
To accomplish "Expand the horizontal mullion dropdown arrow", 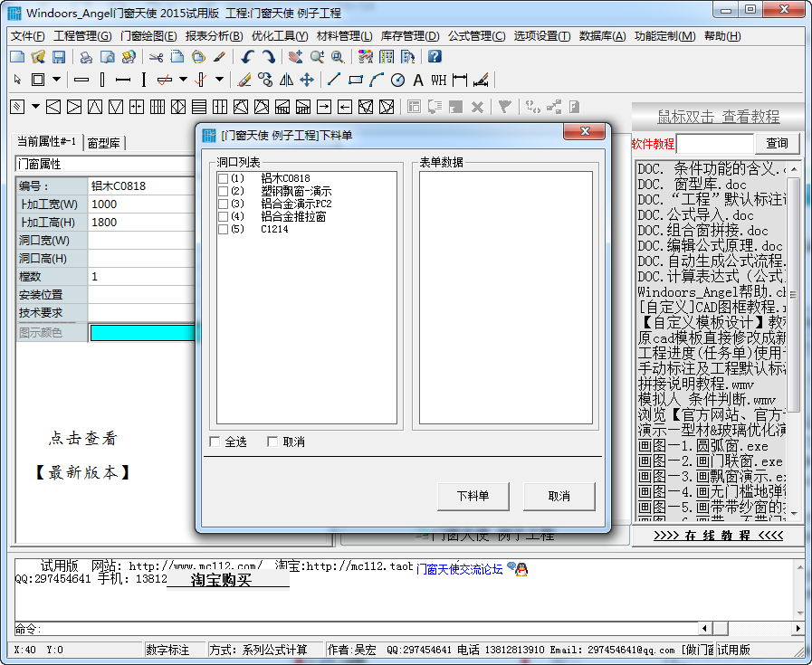I will (183, 80).
